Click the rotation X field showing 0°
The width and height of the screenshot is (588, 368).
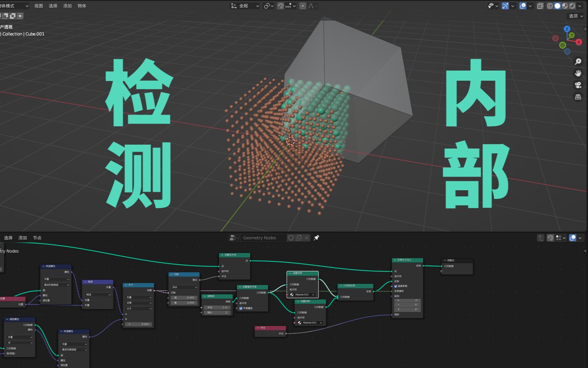408,301
